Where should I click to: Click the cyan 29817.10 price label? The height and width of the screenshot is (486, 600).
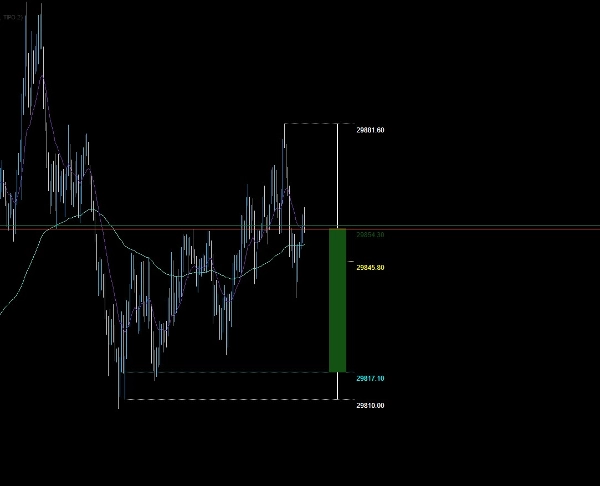tap(370, 378)
